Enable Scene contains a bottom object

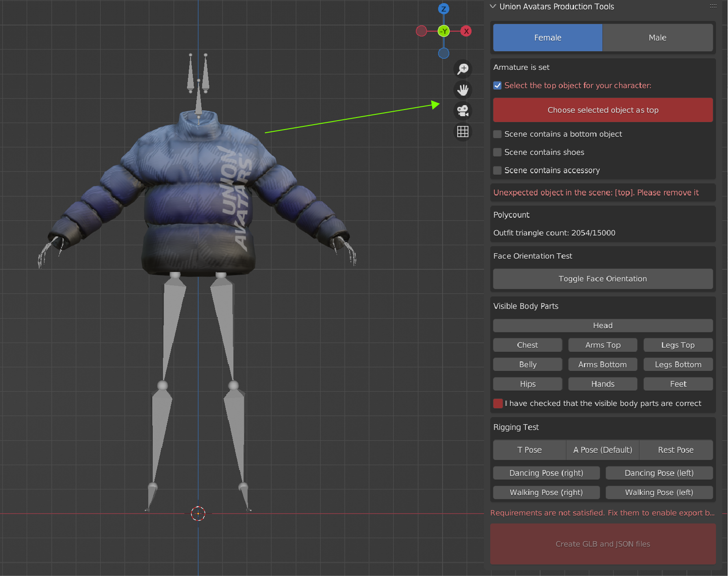[497, 134]
